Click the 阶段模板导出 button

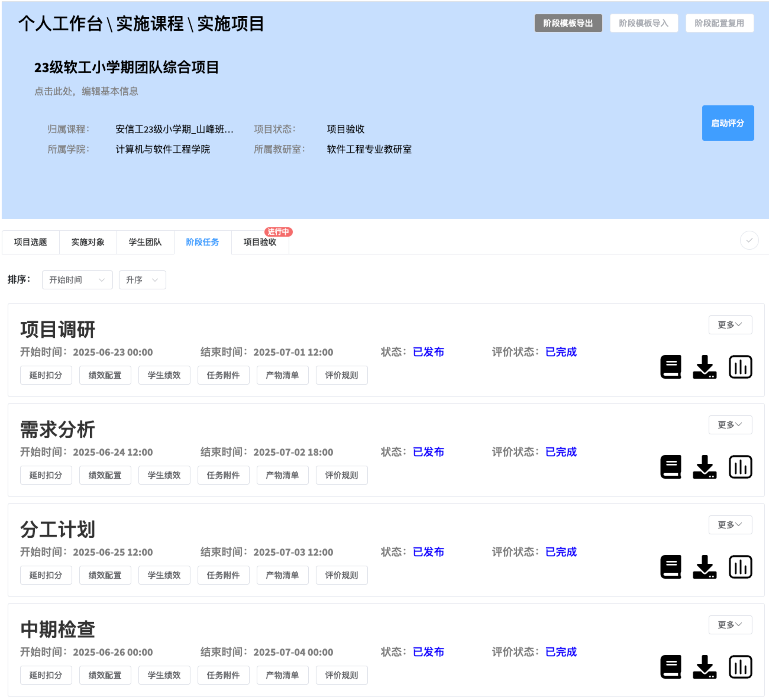[568, 23]
